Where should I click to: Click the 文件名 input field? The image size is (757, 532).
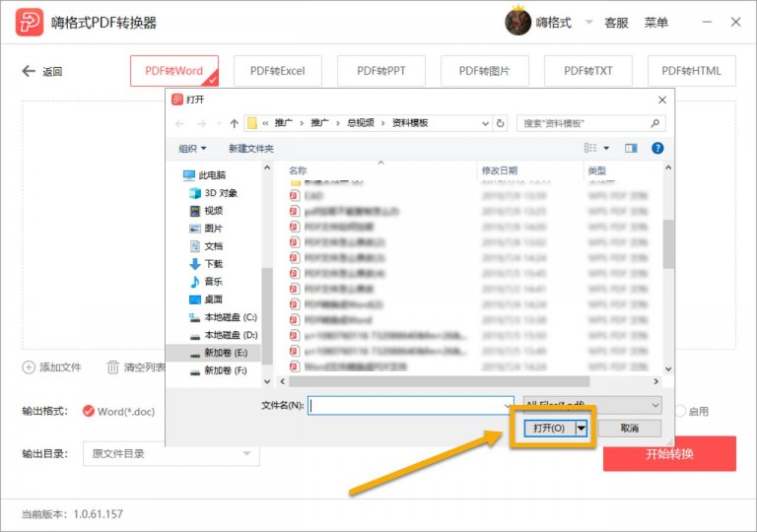tap(411, 406)
